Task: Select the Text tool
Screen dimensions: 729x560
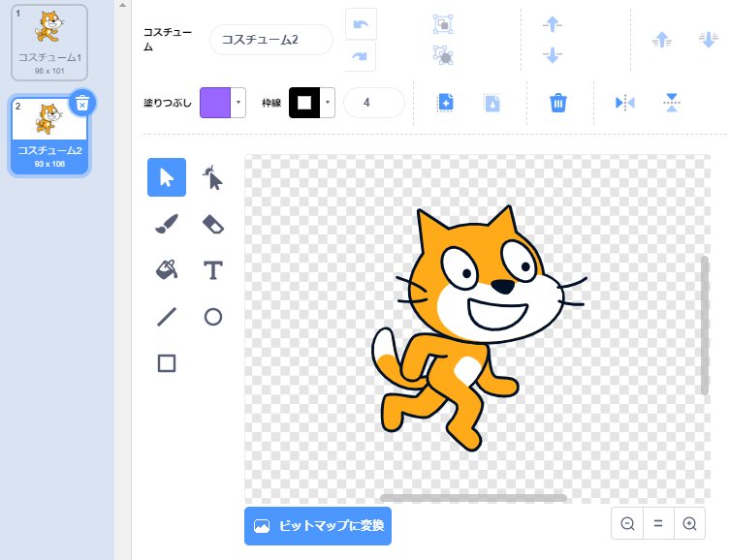Action: (213, 270)
